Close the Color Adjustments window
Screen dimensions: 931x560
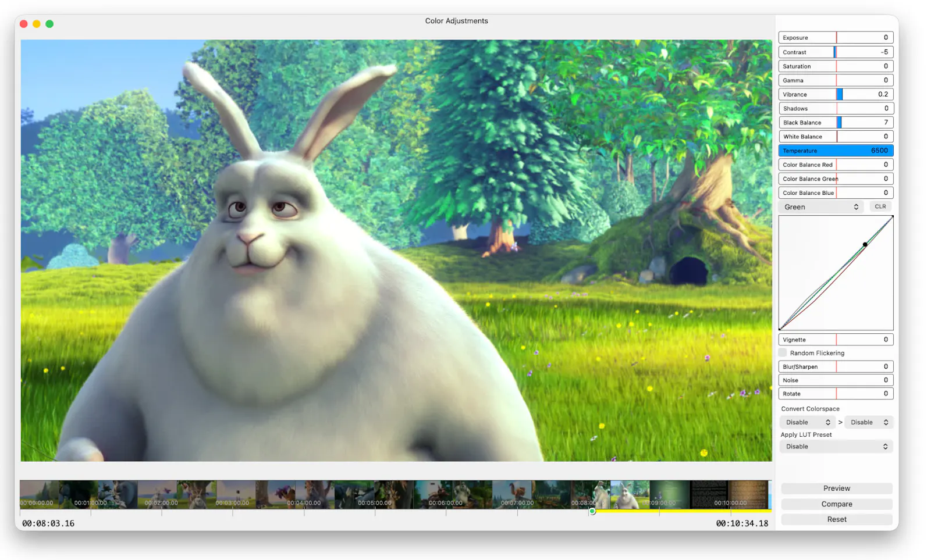24,24
